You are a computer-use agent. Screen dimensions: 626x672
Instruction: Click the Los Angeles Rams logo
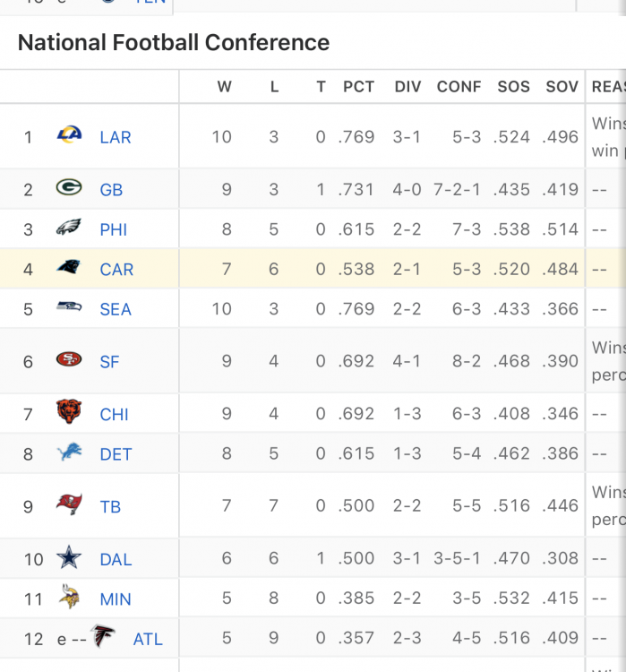click(x=69, y=135)
